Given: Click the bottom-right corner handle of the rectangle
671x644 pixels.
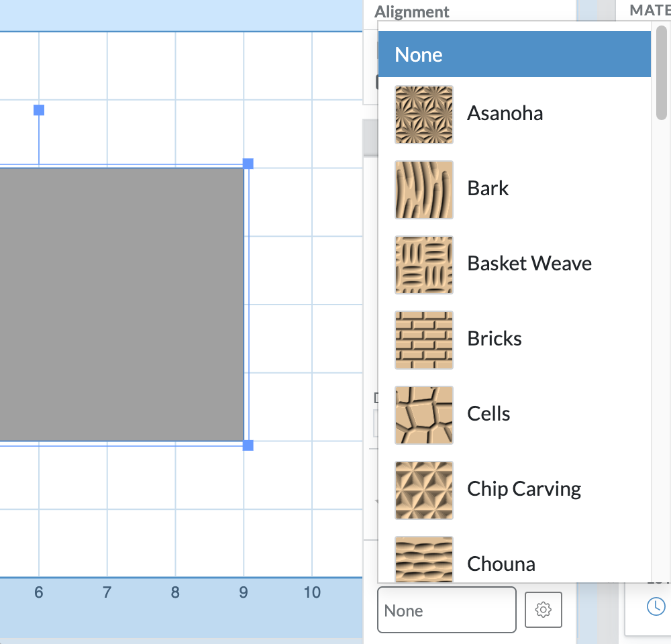Looking at the screenshot, I should [248, 445].
